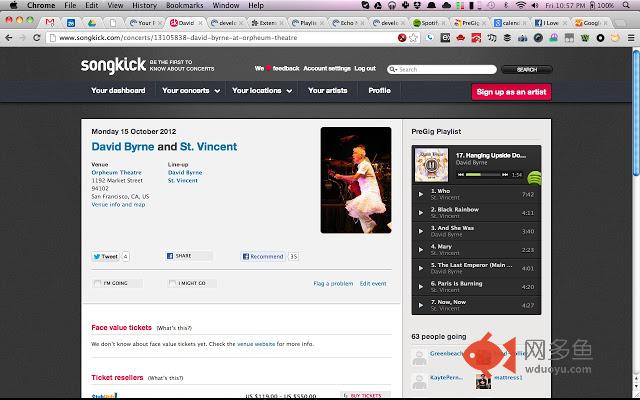Switch to the Extensions tab

pos(267,23)
